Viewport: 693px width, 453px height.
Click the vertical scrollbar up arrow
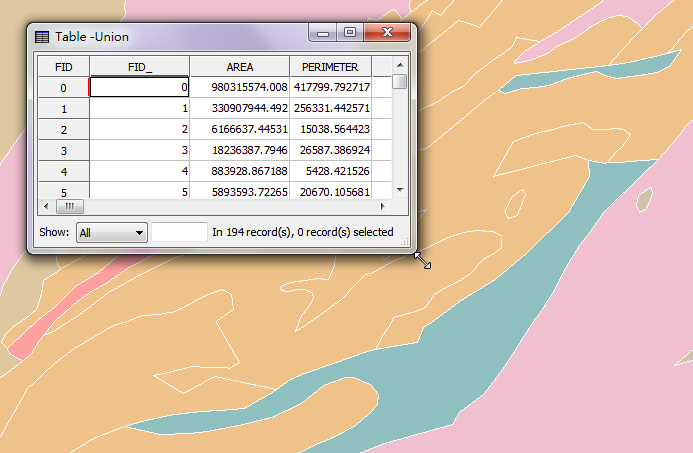pyautogui.click(x=400, y=65)
